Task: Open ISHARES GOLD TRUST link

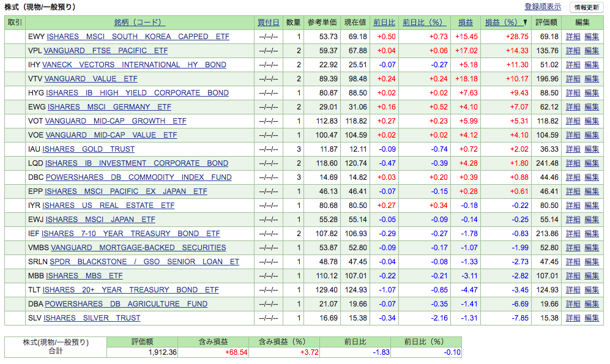Action: 89,149
